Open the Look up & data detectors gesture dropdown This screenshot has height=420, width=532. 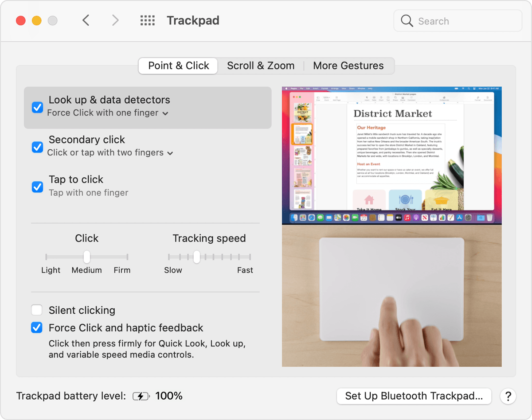(166, 113)
